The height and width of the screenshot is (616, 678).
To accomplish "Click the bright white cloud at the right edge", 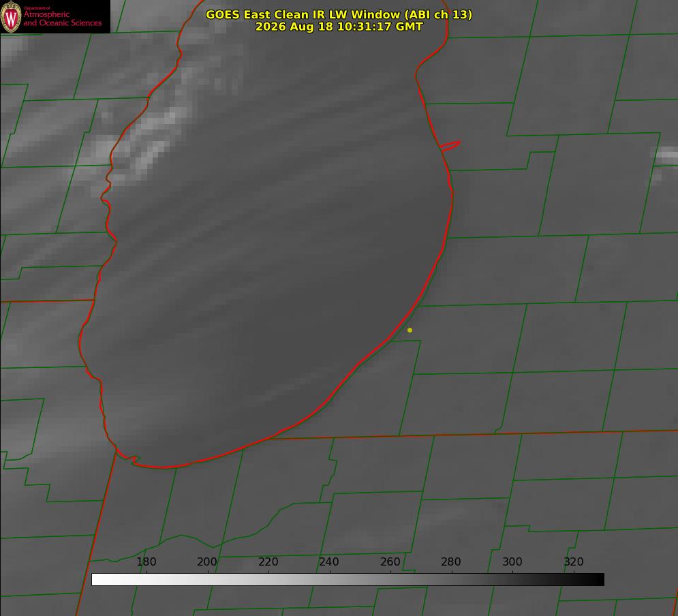I will pos(667,155).
